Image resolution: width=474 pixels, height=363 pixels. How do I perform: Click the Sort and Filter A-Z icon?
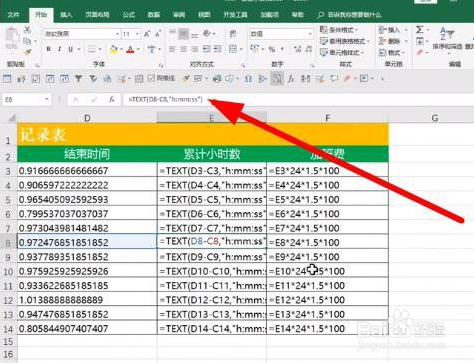pyautogui.click(x=447, y=34)
